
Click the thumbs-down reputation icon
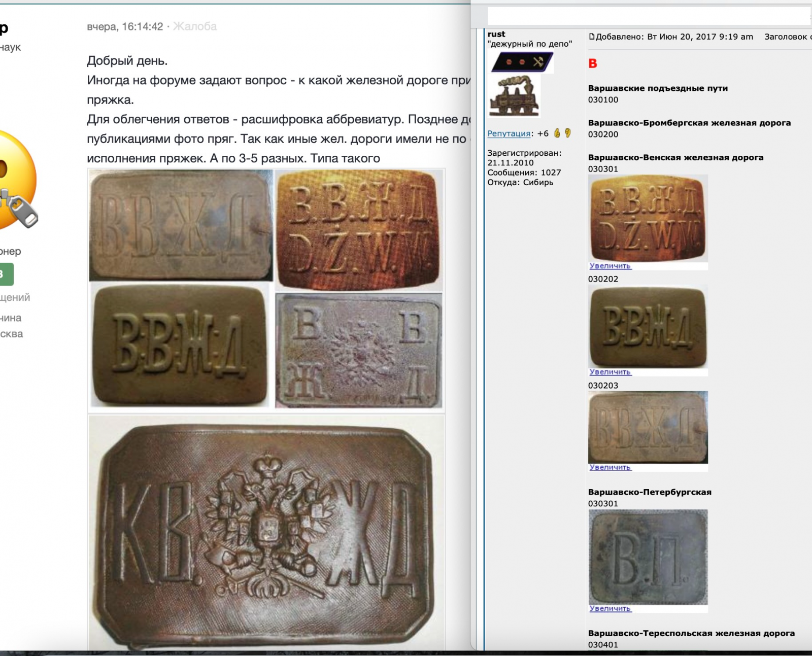coord(567,133)
